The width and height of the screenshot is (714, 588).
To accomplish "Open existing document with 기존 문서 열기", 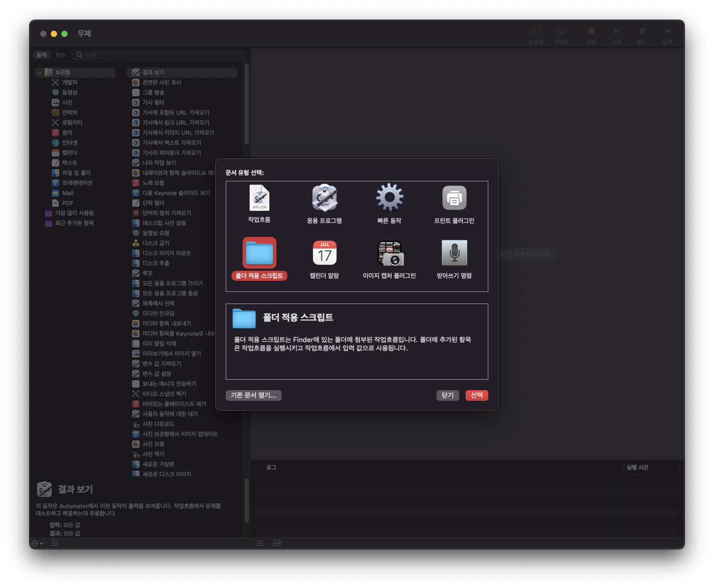I will [x=254, y=396].
